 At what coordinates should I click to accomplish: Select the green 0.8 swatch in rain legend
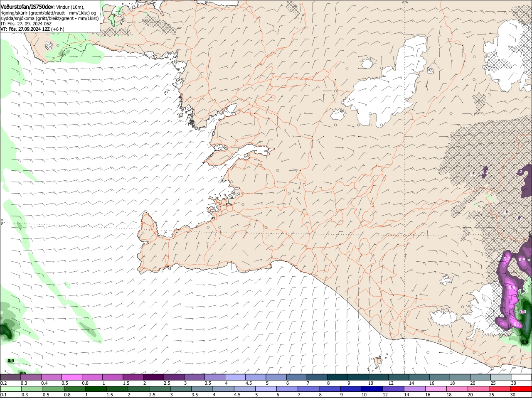(x=74, y=389)
